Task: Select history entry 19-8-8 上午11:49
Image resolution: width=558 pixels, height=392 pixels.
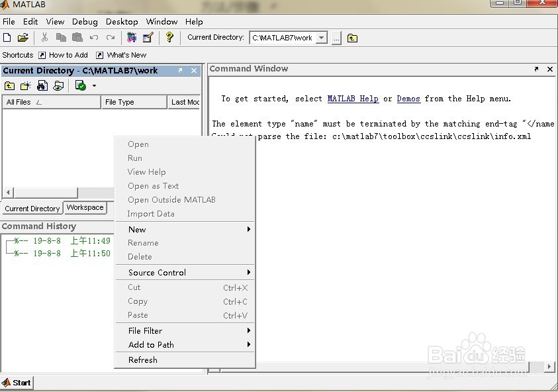Action: pyautogui.click(x=62, y=240)
